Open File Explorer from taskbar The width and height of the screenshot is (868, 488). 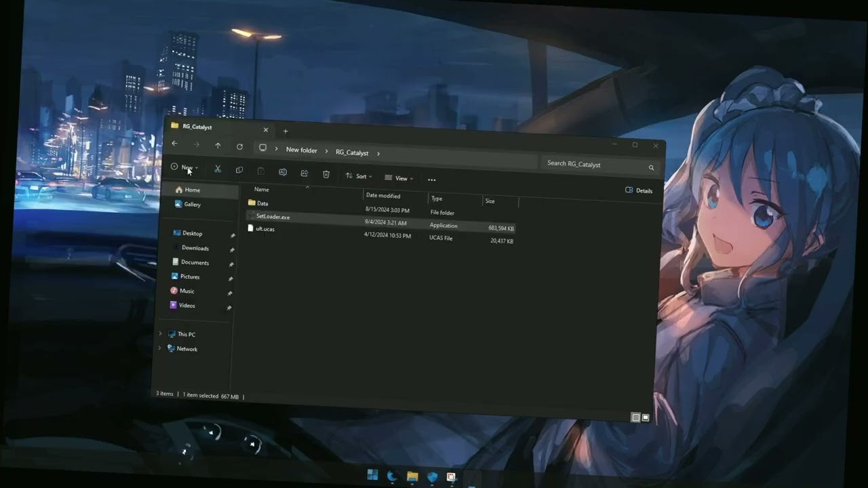pos(412,476)
